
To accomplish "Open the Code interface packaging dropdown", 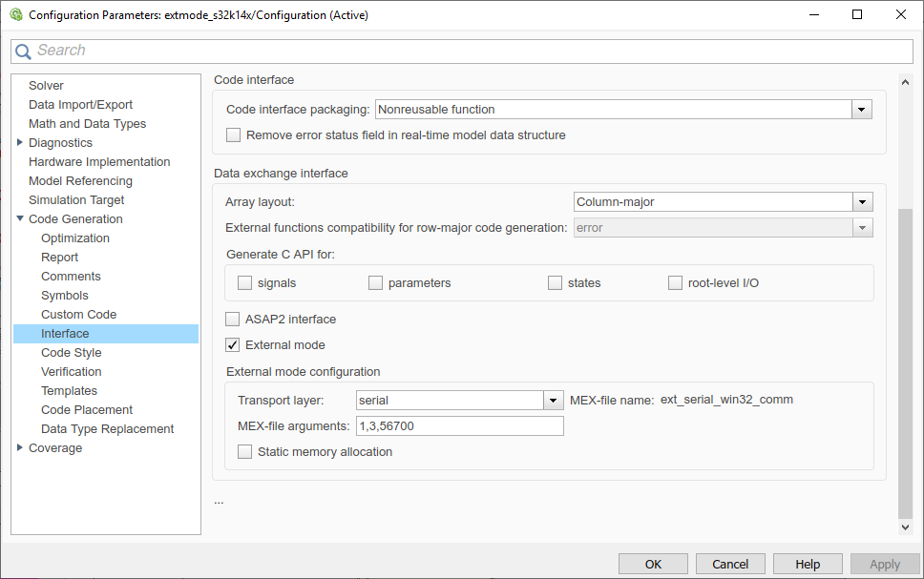I will (862, 110).
